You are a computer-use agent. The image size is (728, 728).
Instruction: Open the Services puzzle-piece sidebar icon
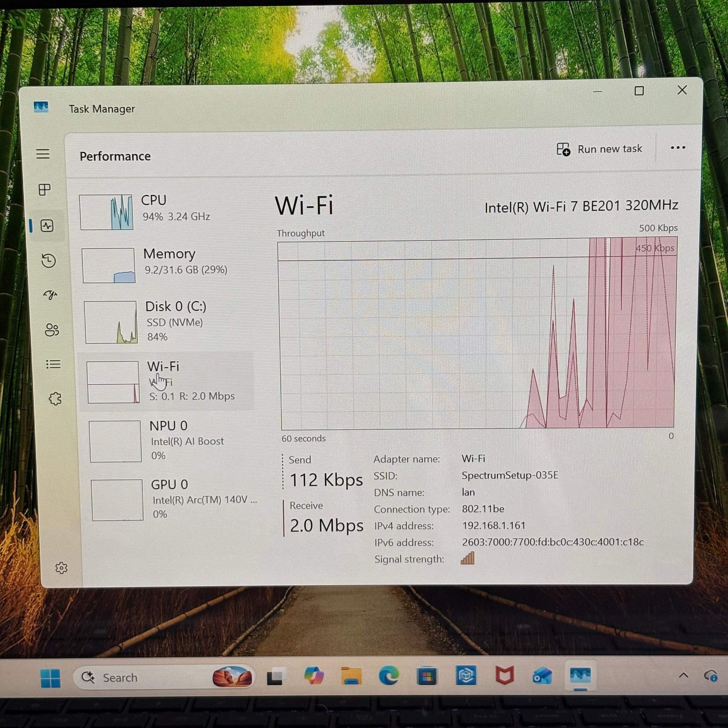[x=55, y=399]
